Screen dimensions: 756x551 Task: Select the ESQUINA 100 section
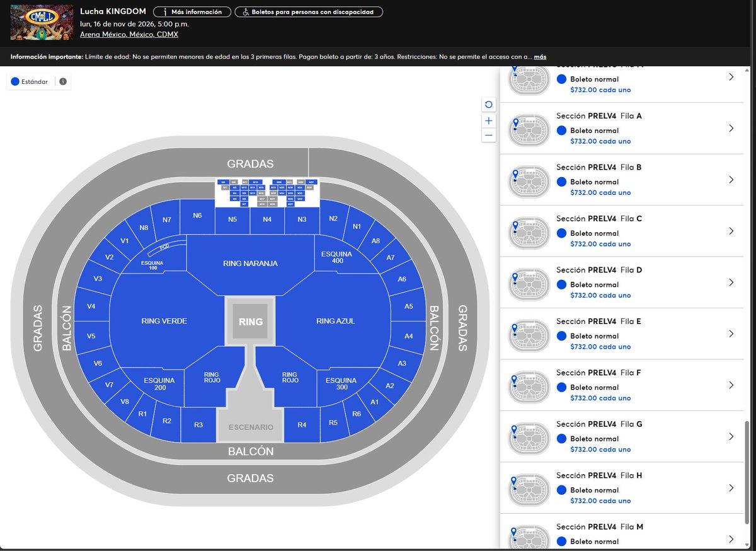pyautogui.click(x=153, y=265)
